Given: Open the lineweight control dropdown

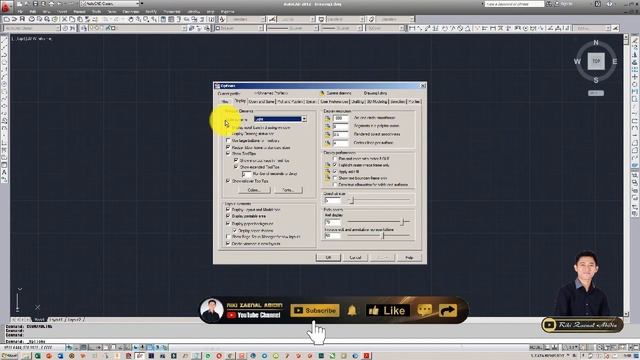Looking at the screenshot, I should [x=341, y=28].
